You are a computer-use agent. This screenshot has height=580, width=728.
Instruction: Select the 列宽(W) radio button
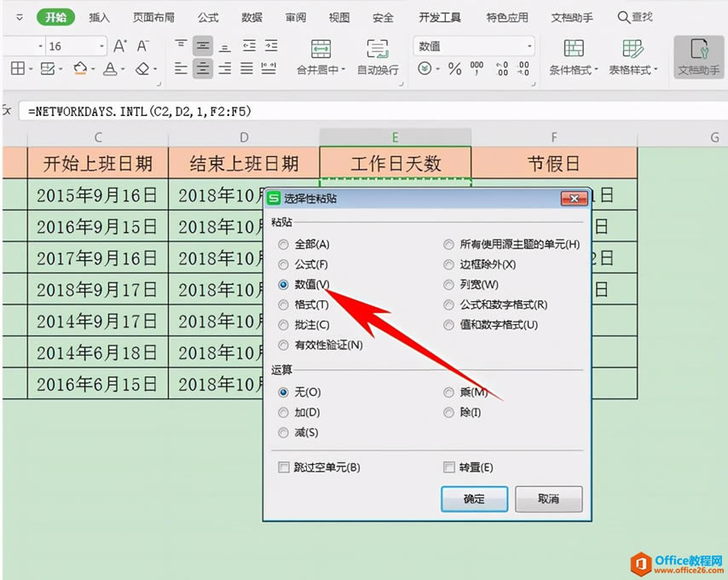pos(448,285)
